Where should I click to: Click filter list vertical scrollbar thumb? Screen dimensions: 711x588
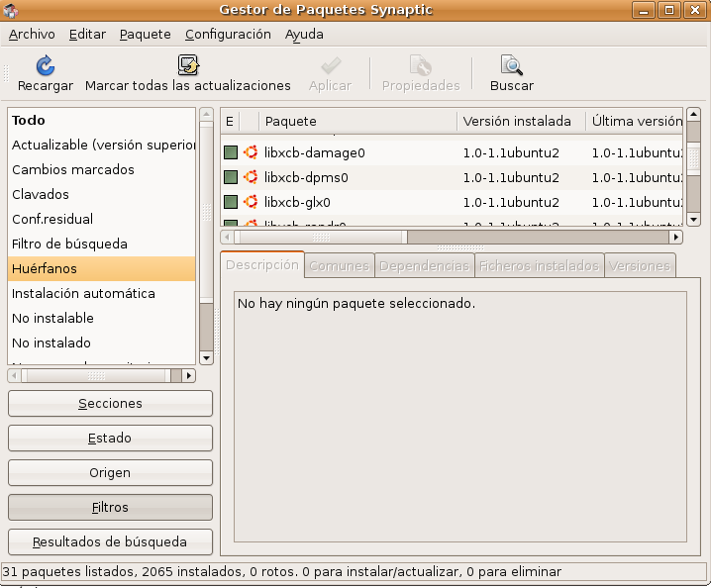pos(206,212)
